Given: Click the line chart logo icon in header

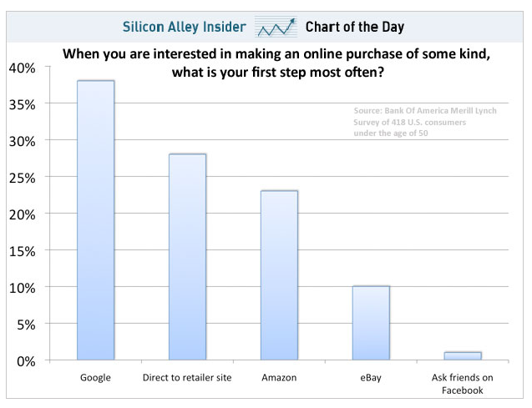Looking at the screenshot, I should coord(275,28).
